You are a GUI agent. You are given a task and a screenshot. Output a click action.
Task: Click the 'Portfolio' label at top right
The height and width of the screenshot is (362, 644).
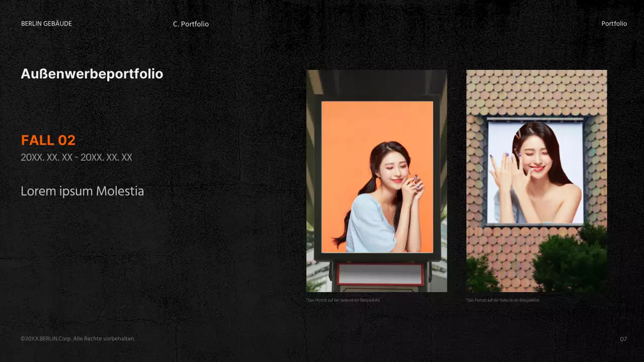[x=614, y=24]
